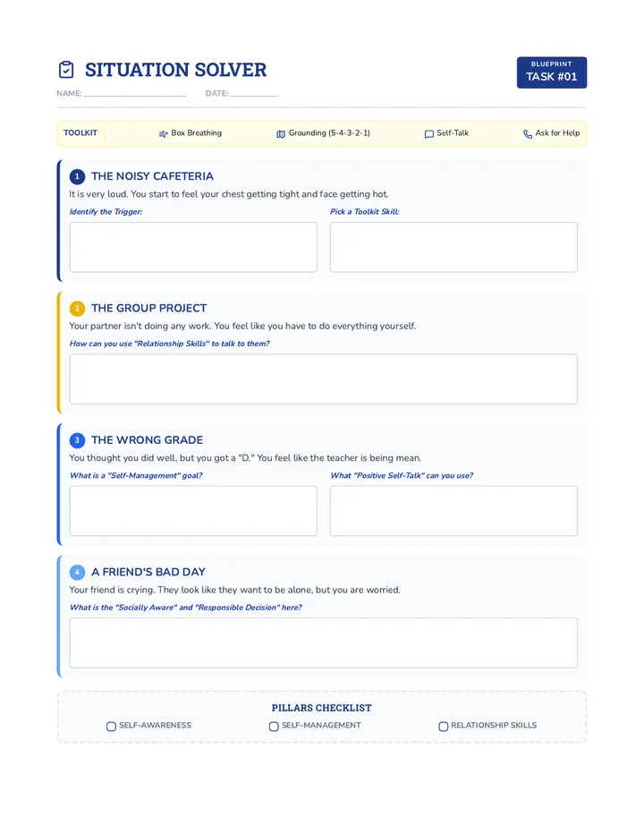Click the number 1 circle badge
644x834 pixels.
point(77,176)
